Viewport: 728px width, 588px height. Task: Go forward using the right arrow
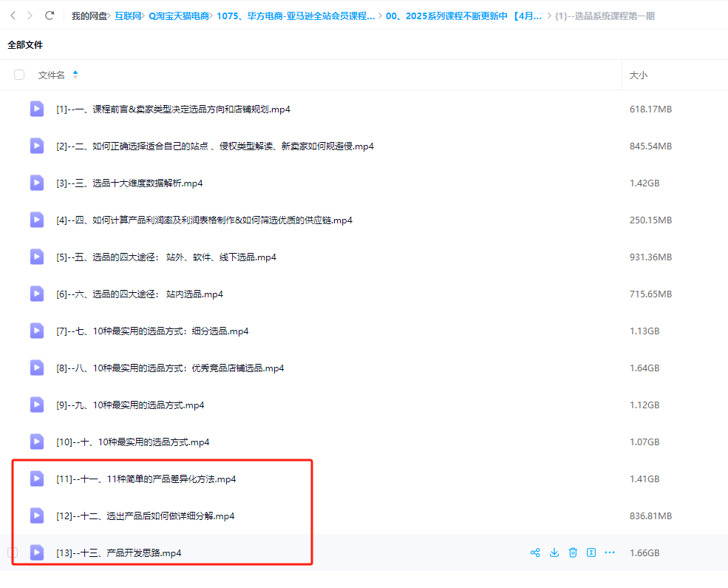[30, 16]
